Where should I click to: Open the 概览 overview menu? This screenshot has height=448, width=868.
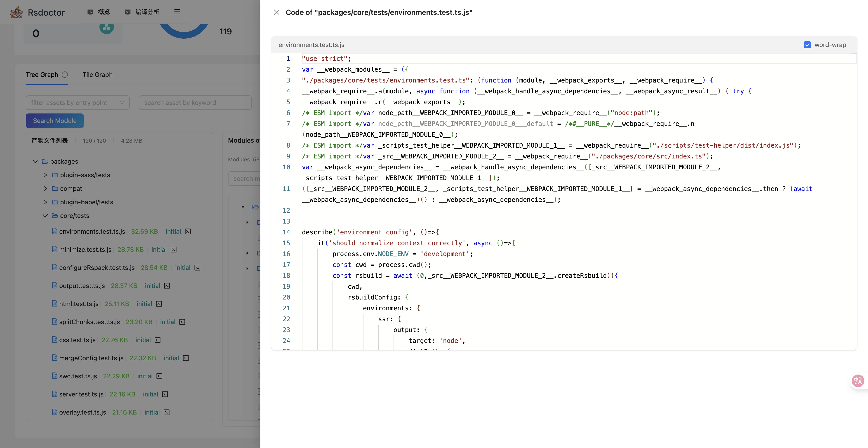[99, 12]
